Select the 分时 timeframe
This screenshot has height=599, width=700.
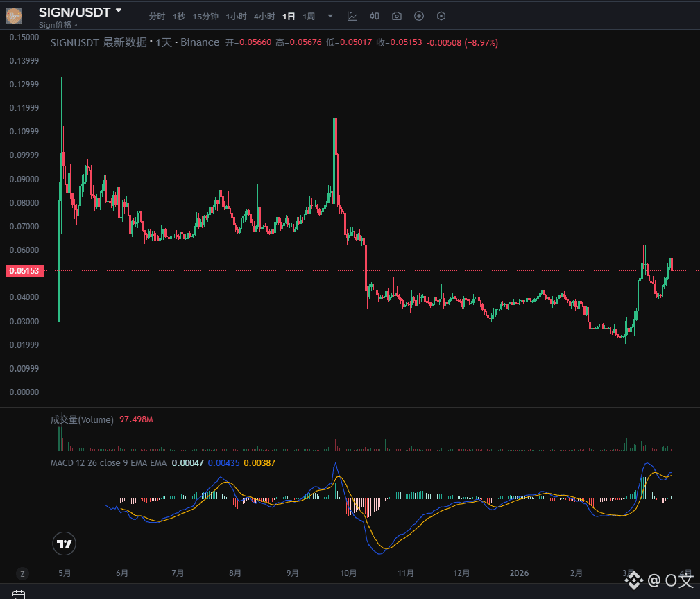pos(157,17)
